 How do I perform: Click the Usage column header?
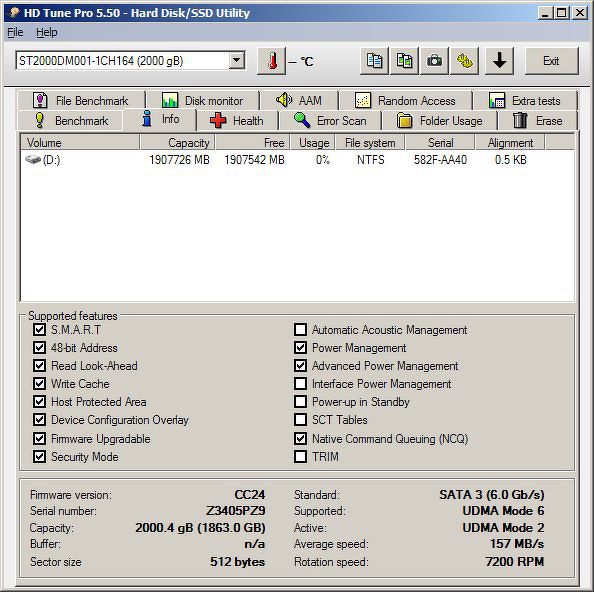coord(313,142)
